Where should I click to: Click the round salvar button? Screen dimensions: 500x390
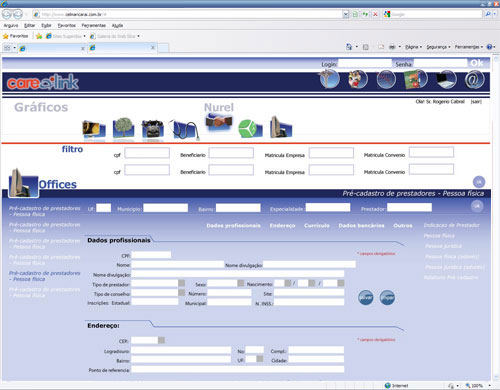click(366, 297)
